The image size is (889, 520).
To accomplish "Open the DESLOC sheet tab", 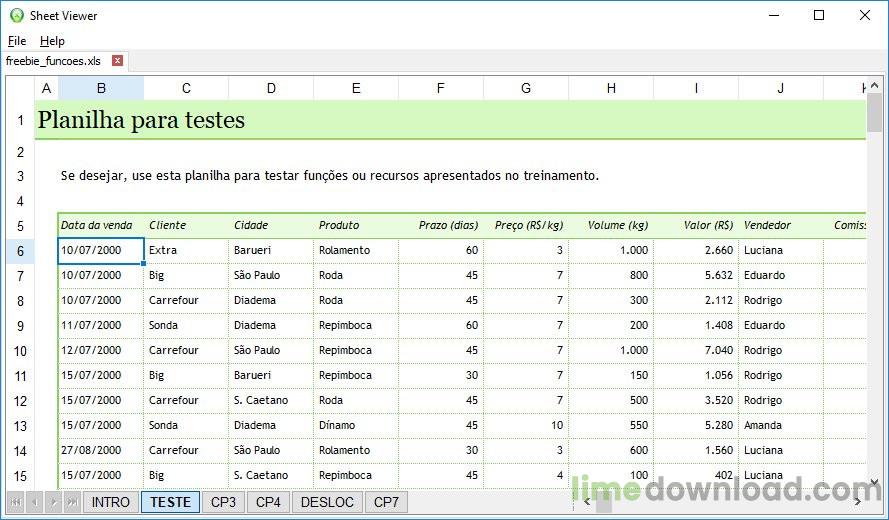I will 327,502.
